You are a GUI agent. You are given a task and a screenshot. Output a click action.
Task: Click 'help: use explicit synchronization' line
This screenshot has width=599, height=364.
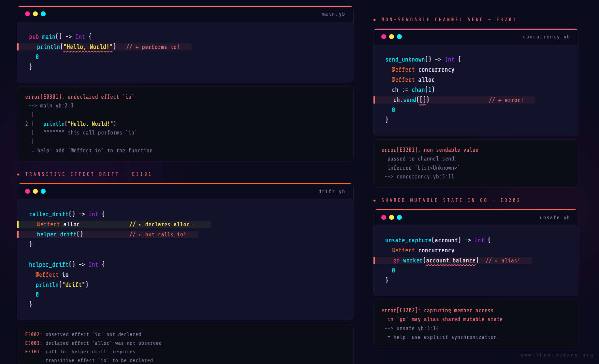(x=445, y=337)
